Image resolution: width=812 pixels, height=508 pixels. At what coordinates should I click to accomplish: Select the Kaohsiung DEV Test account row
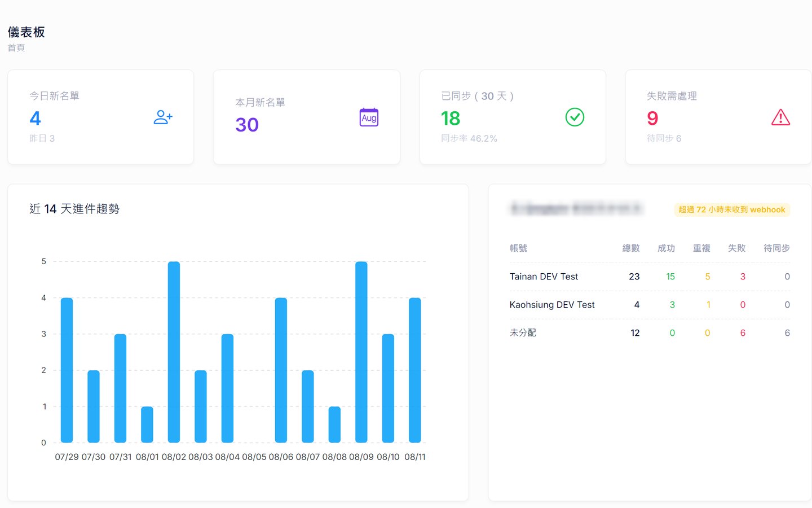point(650,305)
